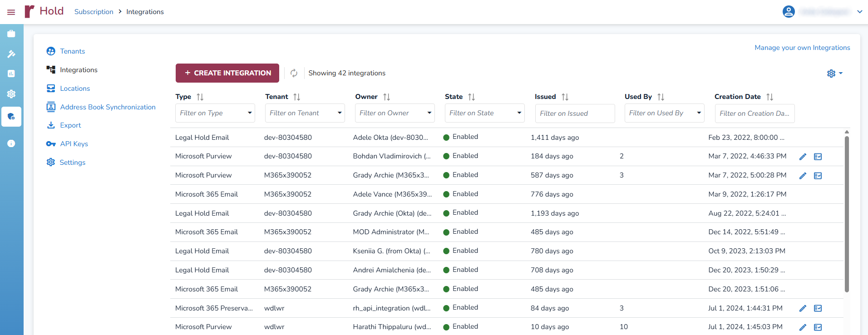Open the table settings gear menu
This screenshot has height=335, width=868.
[x=834, y=74]
